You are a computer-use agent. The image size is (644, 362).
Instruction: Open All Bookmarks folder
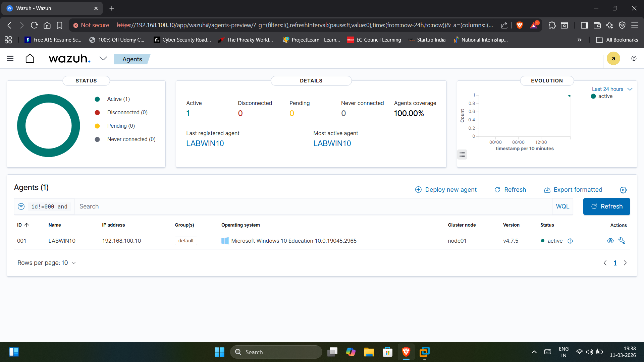[617, 40]
